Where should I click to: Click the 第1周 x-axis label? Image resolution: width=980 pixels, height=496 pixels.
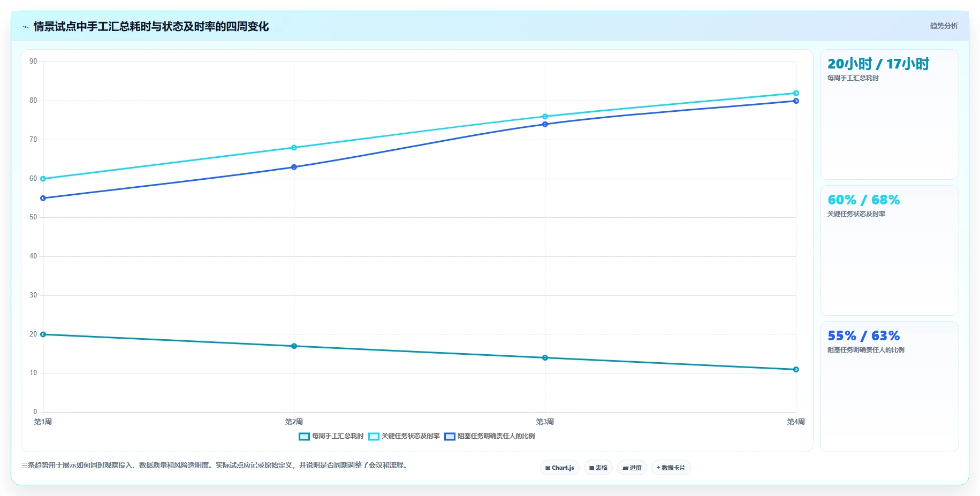[43, 422]
